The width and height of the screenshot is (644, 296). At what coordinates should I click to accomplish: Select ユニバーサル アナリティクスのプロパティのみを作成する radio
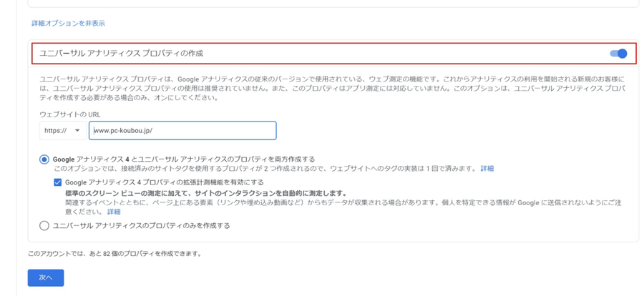44,225
